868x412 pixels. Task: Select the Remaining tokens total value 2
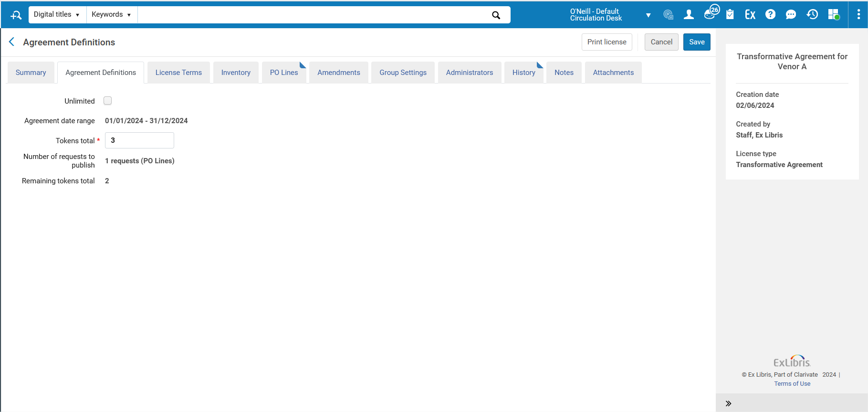(107, 181)
